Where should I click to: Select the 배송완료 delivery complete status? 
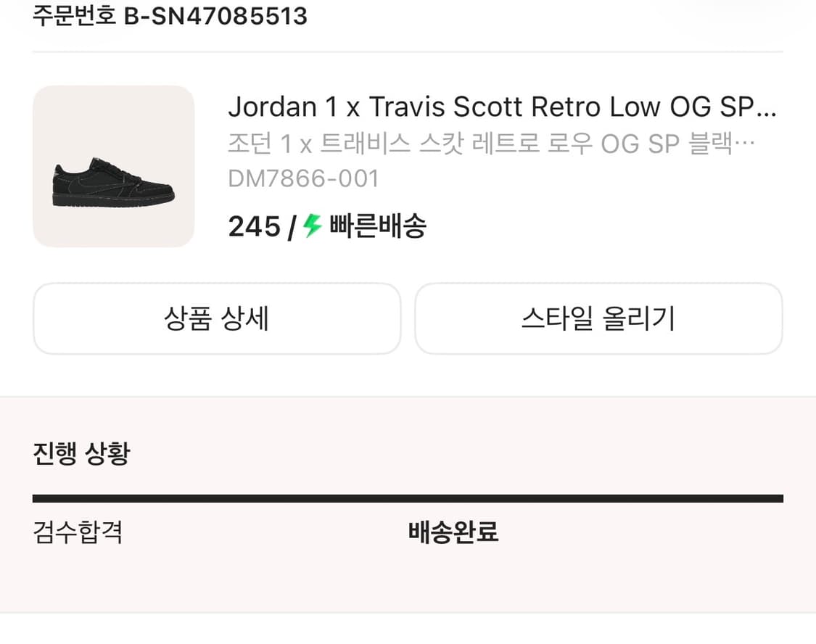click(x=453, y=532)
